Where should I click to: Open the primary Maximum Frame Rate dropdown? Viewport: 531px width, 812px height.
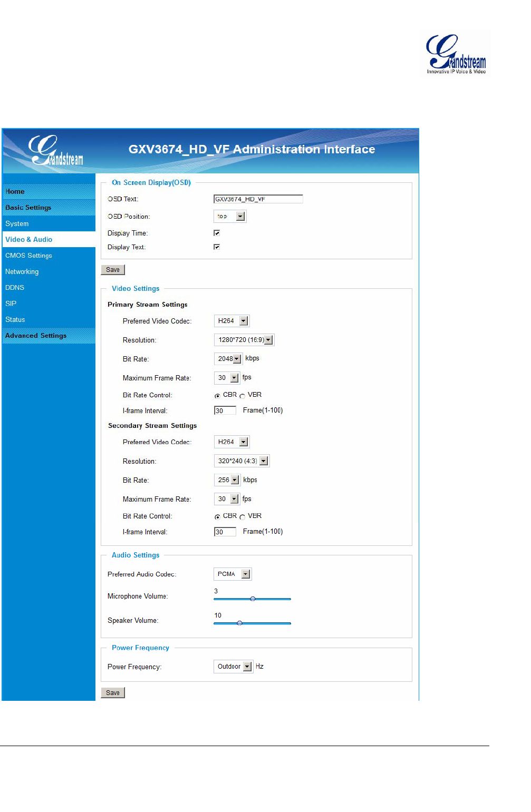coord(227,378)
